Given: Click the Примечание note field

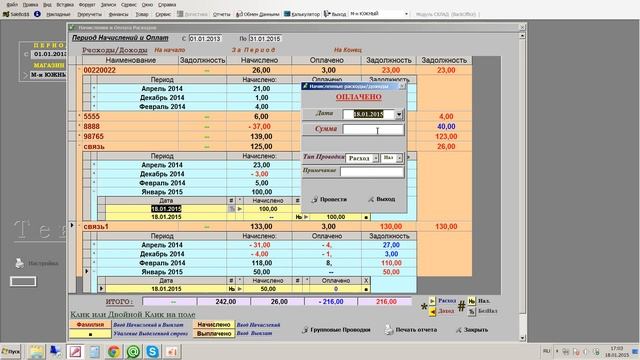Looking at the screenshot, I should pos(372,172).
